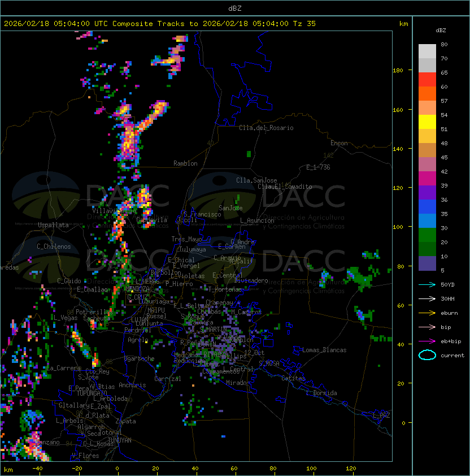The image size is (470, 476).
Task: Click the 'Potrerillos' map label
Action: point(94,312)
